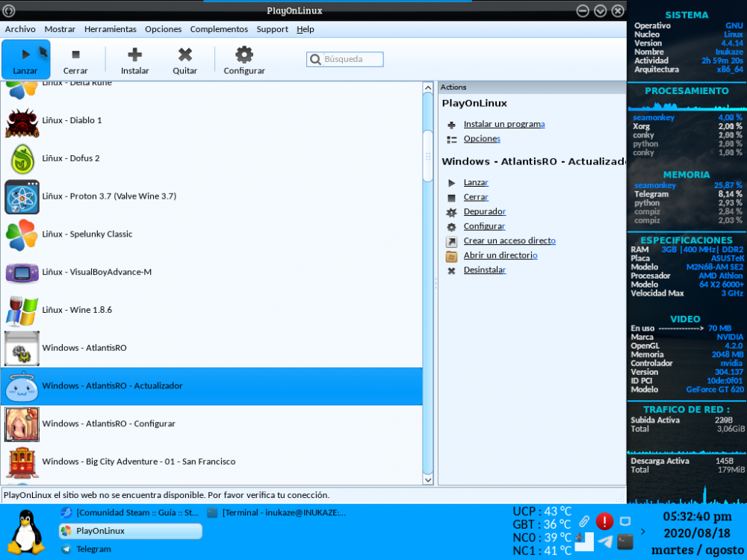Click Crear un acceso directo link
This screenshot has height=560, width=747.
[509, 240]
